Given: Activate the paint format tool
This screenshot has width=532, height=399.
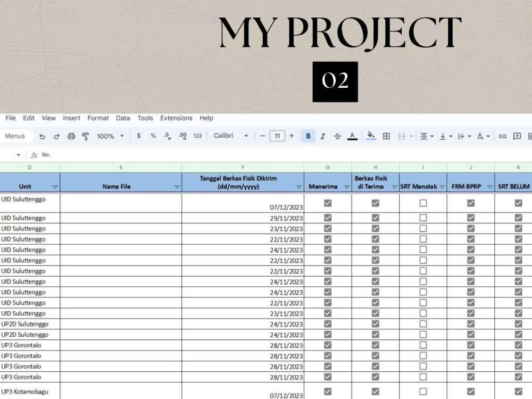Looking at the screenshot, I should coord(86,136).
